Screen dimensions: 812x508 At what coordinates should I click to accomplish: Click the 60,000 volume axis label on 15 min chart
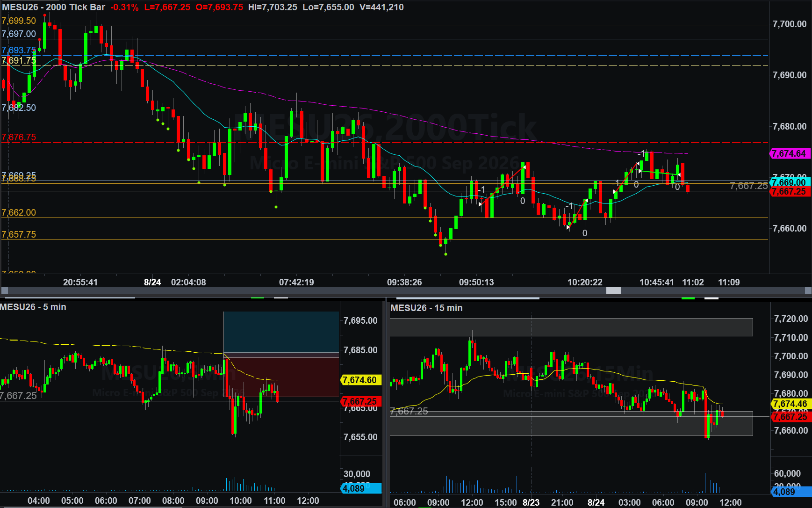click(x=788, y=473)
